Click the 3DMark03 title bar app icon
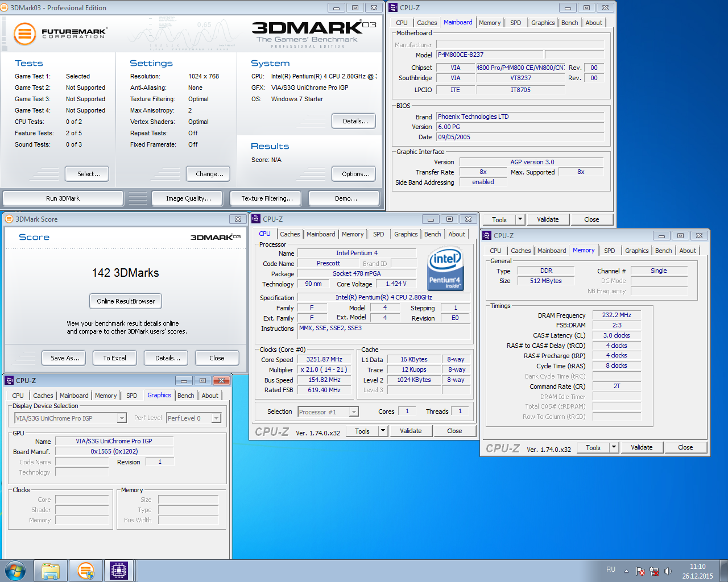728x582 pixels. tap(6, 7)
